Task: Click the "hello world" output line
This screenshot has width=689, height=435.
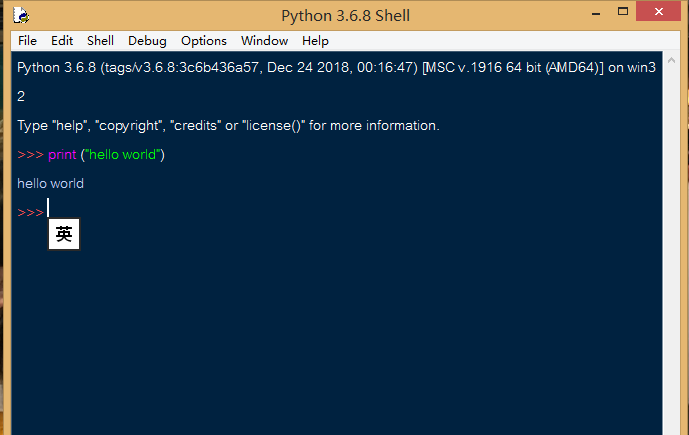Action: point(50,184)
